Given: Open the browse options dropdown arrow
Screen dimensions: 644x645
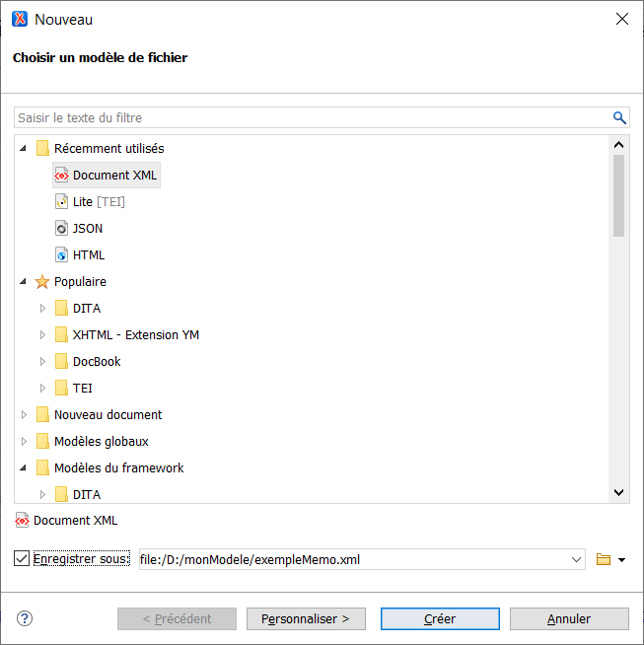Looking at the screenshot, I should 621,560.
